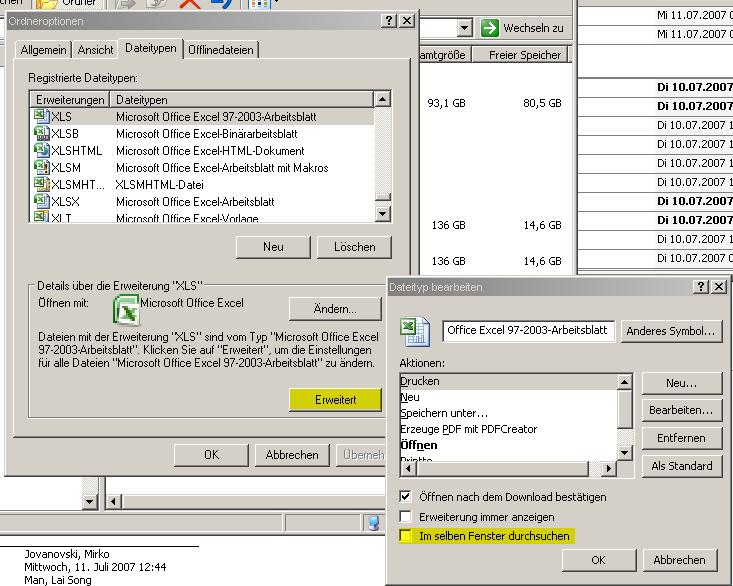Click the Excel worksheet icon in Dateityp bearbeiten
The height and width of the screenshot is (586, 733).
tap(415, 331)
